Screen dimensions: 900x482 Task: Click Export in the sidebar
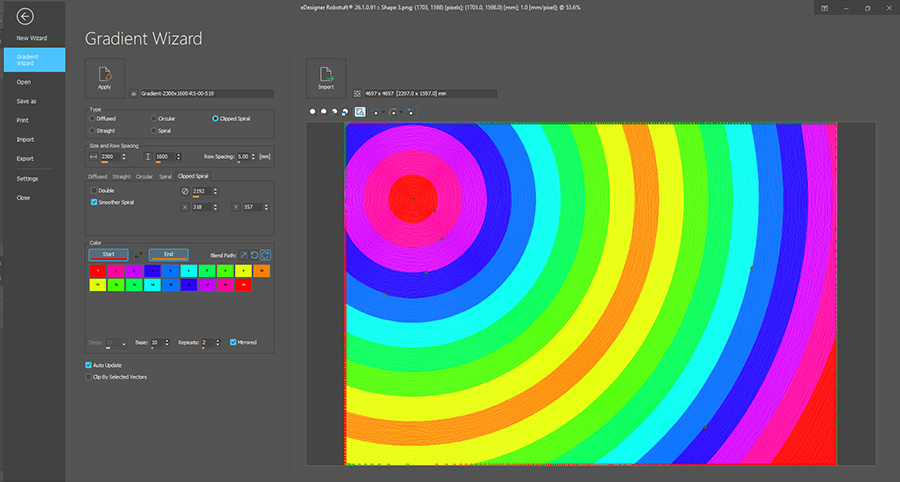coord(25,159)
